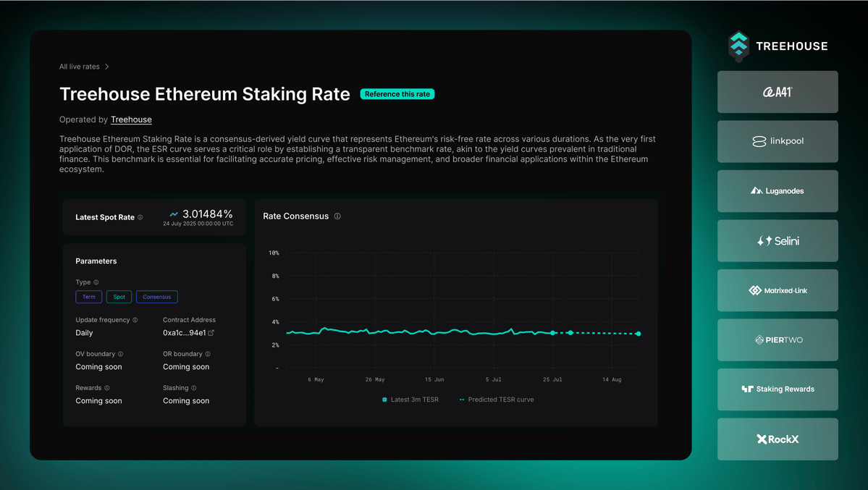Click the OV boundary info icon
Image resolution: width=868 pixels, height=490 pixels.
pyautogui.click(x=121, y=354)
